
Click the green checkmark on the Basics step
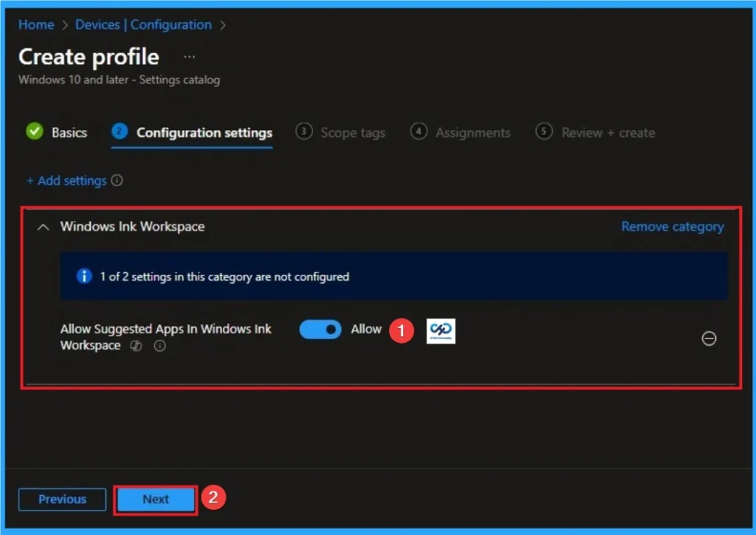(33, 132)
